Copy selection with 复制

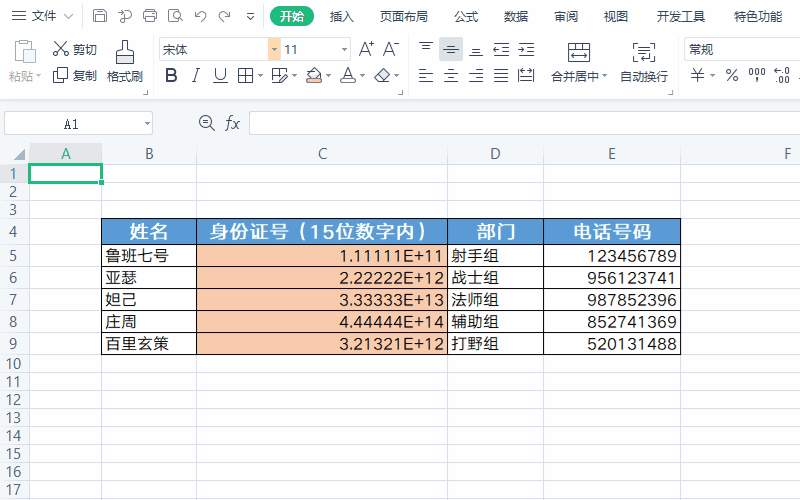click(x=74, y=76)
